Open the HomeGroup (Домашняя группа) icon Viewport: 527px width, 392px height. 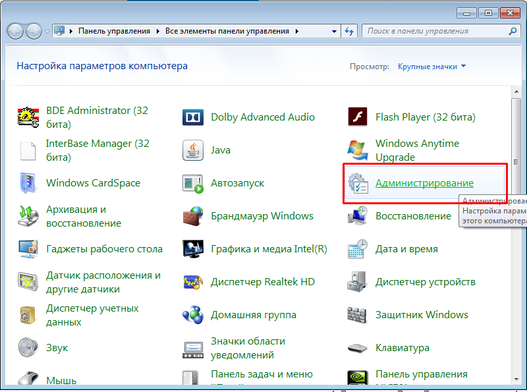click(x=193, y=315)
